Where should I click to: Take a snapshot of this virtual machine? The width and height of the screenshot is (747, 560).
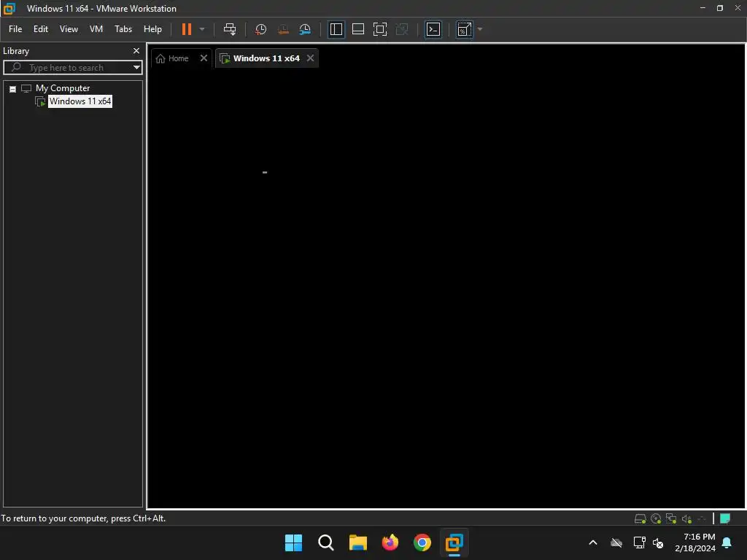point(260,29)
